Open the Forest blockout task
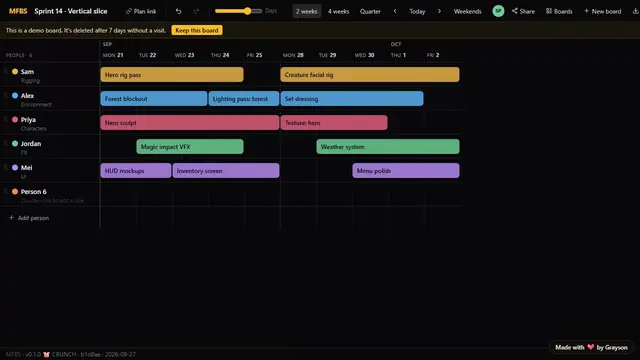Screen dimensions: 640x360 154,99
